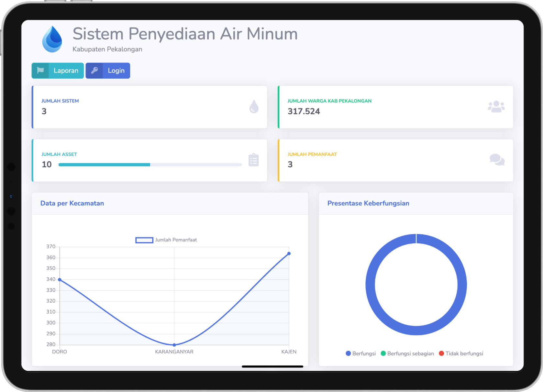Image resolution: width=543 pixels, height=392 pixels.
Task: Click the Jumlah Pemanfaat legend text
Action: coord(176,240)
